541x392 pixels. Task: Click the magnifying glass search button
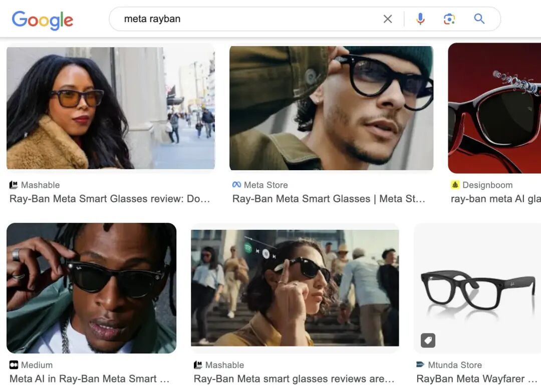pyautogui.click(x=479, y=19)
